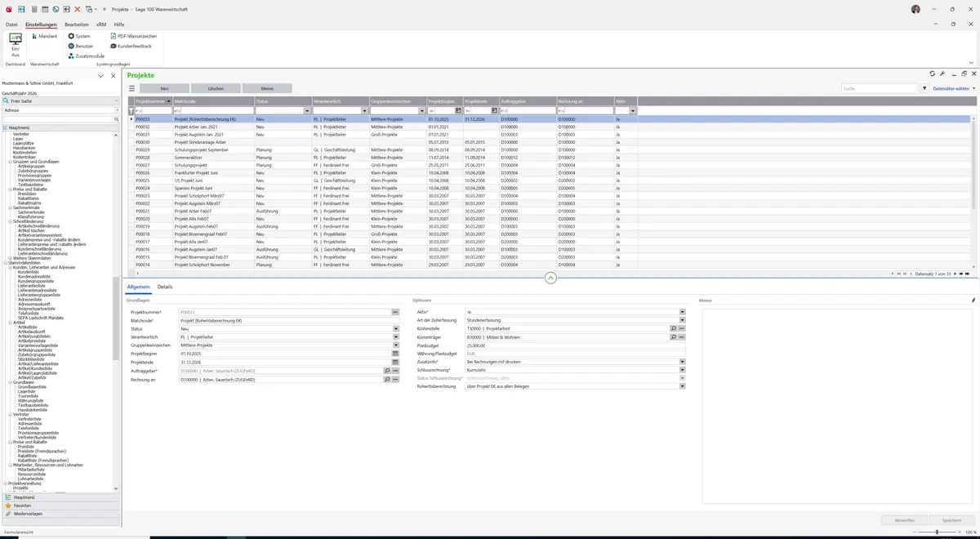Open Benutzer settings
This screenshot has height=539, width=980.
coord(80,46)
